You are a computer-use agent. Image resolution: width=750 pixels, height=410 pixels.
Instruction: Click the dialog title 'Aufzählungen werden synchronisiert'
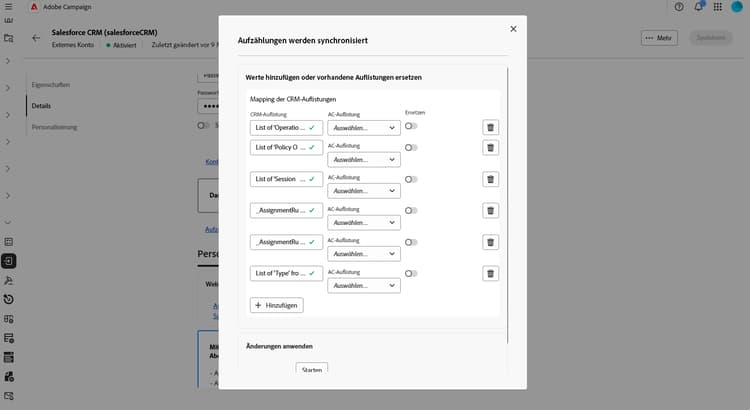click(303, 41)
